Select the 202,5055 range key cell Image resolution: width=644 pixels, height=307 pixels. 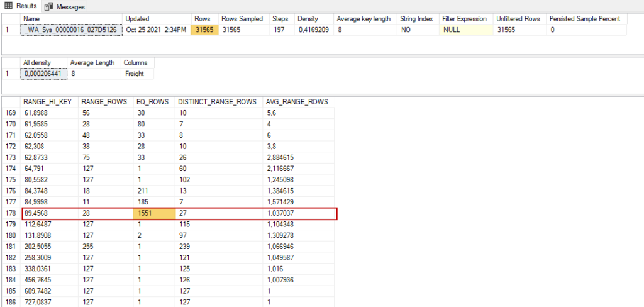49,247
